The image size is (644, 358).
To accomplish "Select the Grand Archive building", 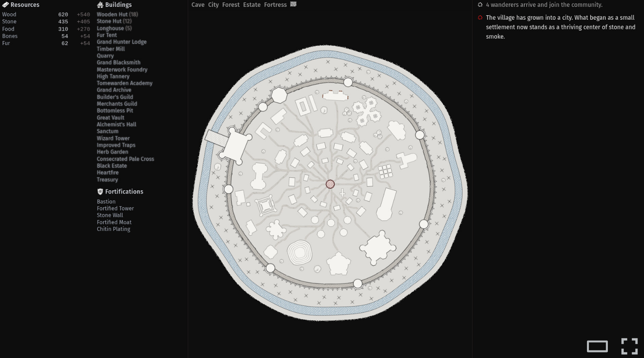I will click(x=114, y=90).
